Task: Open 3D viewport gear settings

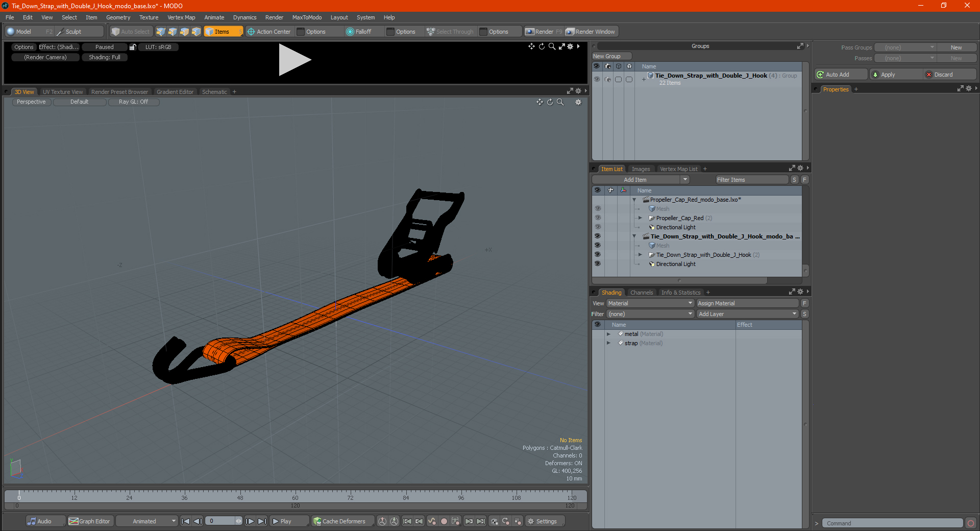Action: click(578, 102)
